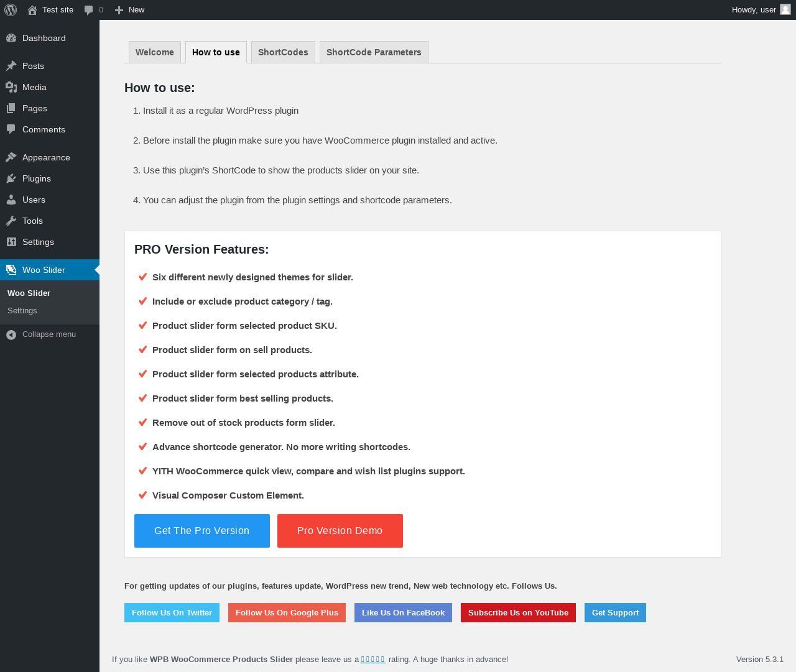Open Users in the sidebar menu
Viewport: 796px width, 672px height.
point(50,200)
